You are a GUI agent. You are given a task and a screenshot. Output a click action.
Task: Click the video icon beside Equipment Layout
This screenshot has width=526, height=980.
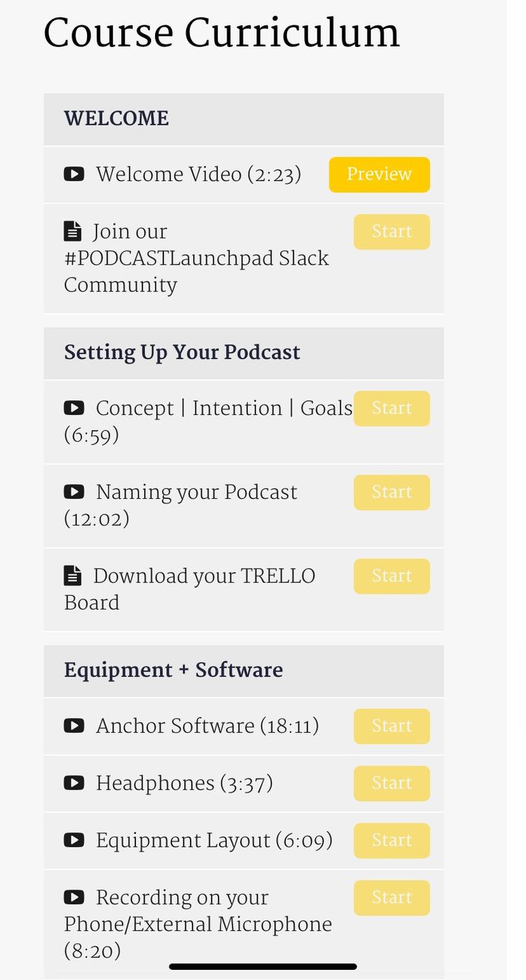(x=74, y=840)
